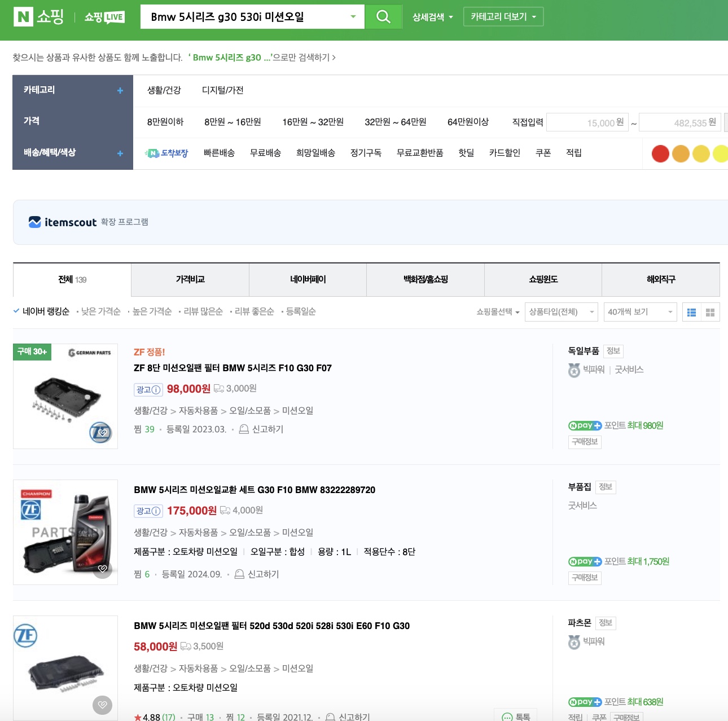Image resolution: width=728 pixels, height=721 pixels.
Task: Click minimum price input 15,000원
Action: coord(587,122)
